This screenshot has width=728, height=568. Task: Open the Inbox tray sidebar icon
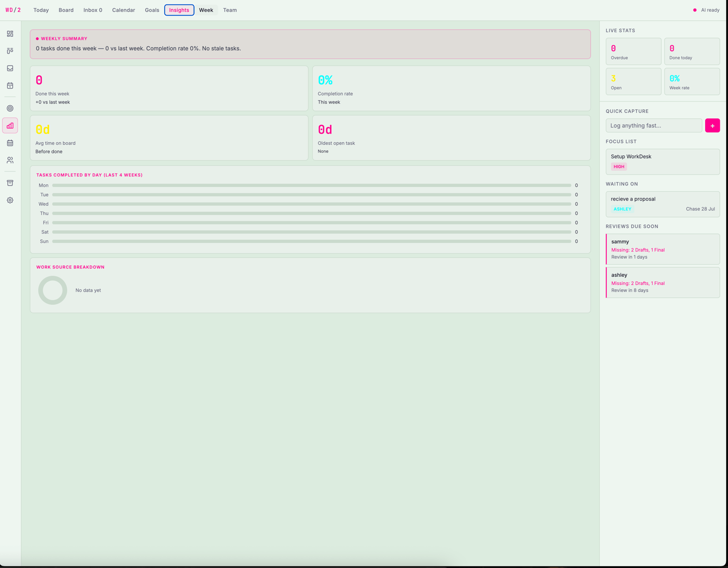10,68
